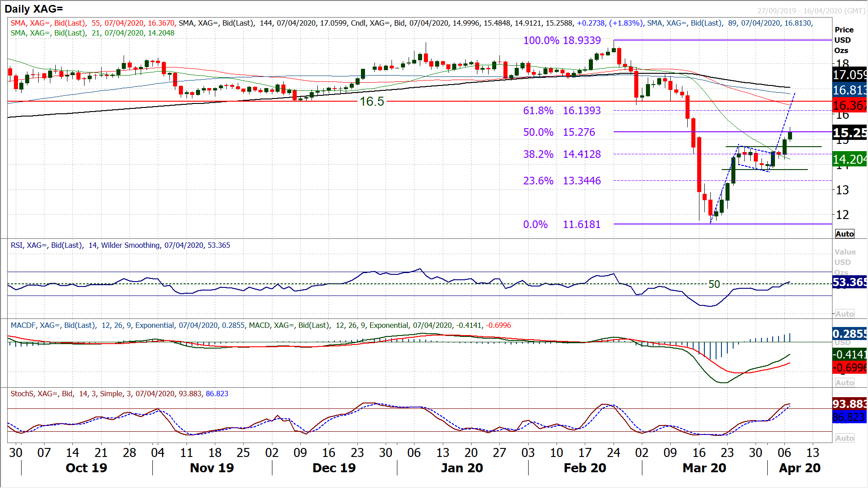
Task: Click the RSI Wilder Smoothing legend text
Action: (x=120, y=245)
